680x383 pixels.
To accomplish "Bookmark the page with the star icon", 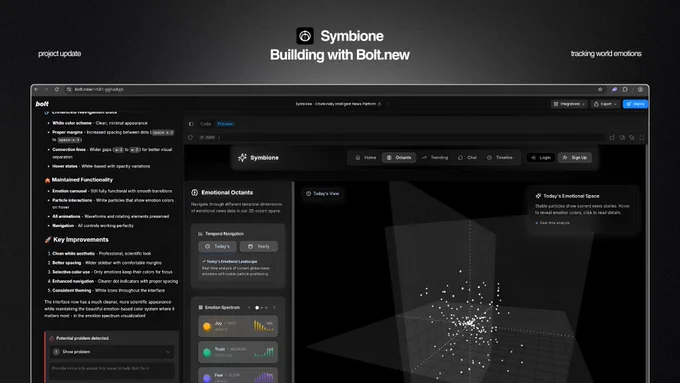I will click(600, 89).
